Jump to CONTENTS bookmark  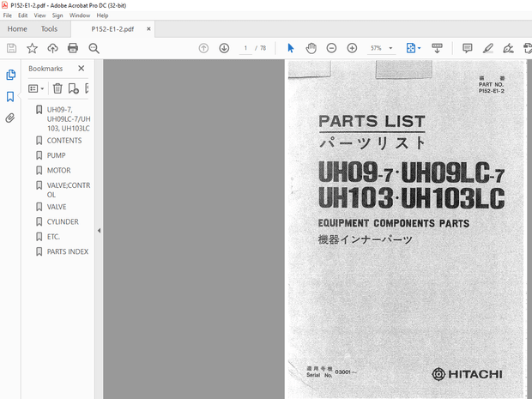(64, 141)
